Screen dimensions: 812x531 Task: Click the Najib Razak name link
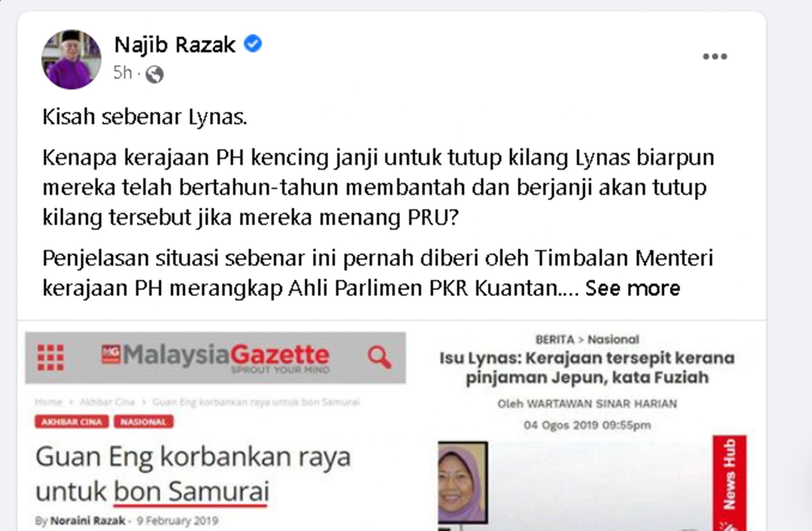[175, 45]
